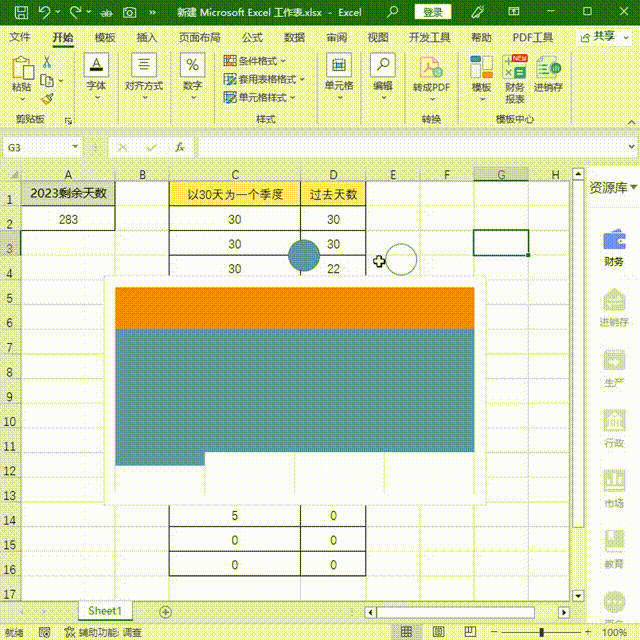Screen dimensions: 640x640
Task: Select 市场 in resource library sidebar
Action: point(614,489)
